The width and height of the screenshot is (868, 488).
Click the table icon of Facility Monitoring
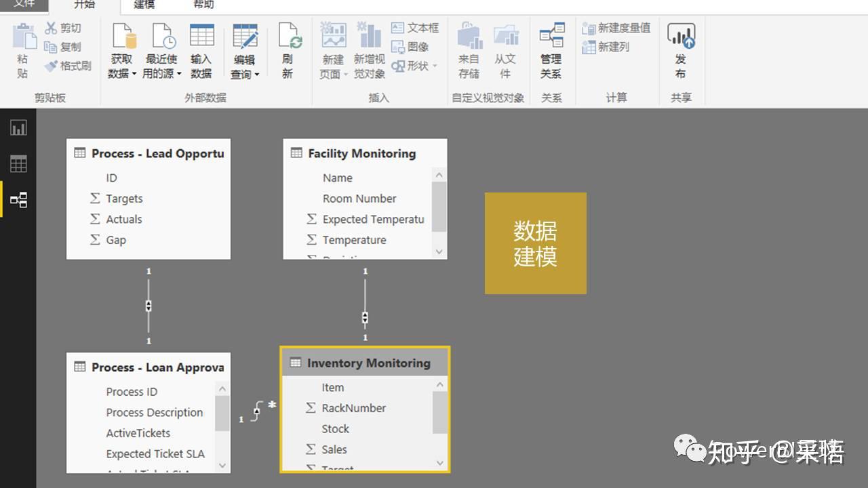point(296,153)
